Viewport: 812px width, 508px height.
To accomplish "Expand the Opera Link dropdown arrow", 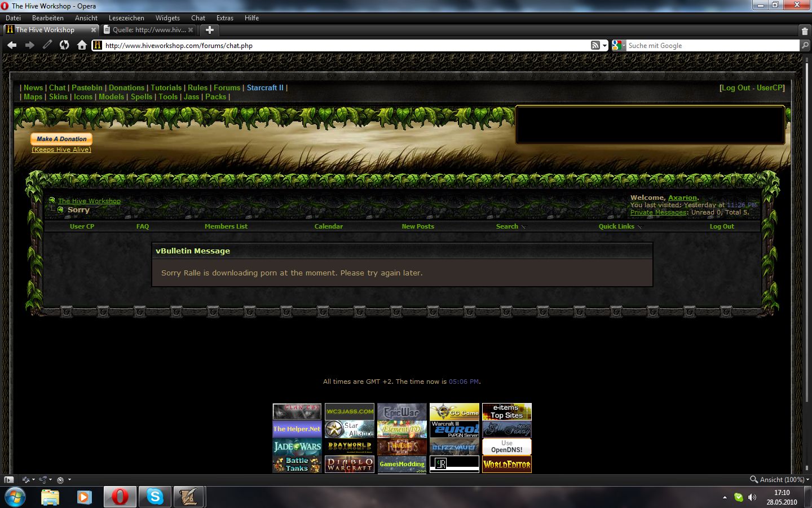I will click(33, 480).
